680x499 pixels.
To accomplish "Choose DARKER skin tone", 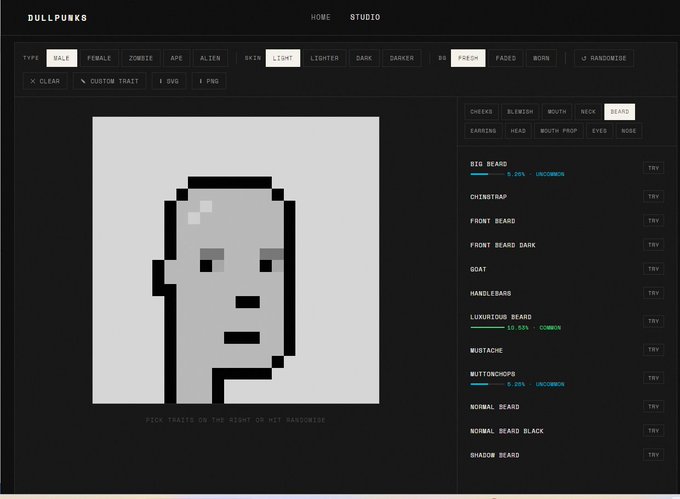I will pos(402,58).
